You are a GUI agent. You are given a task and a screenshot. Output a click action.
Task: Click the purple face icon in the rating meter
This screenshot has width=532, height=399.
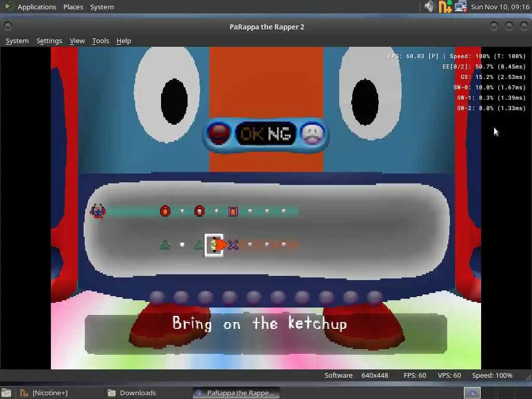[312, 135]
